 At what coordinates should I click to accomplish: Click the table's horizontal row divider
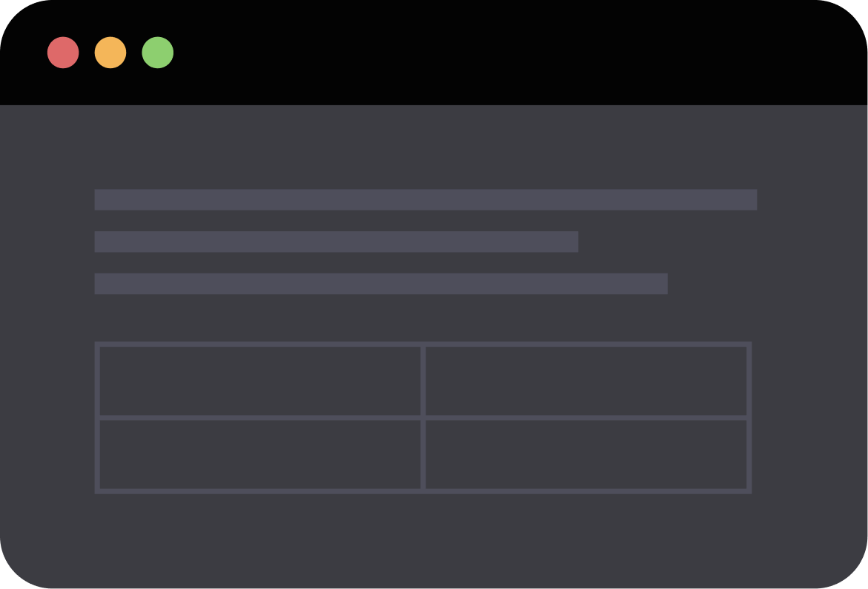tap(259, 417)
